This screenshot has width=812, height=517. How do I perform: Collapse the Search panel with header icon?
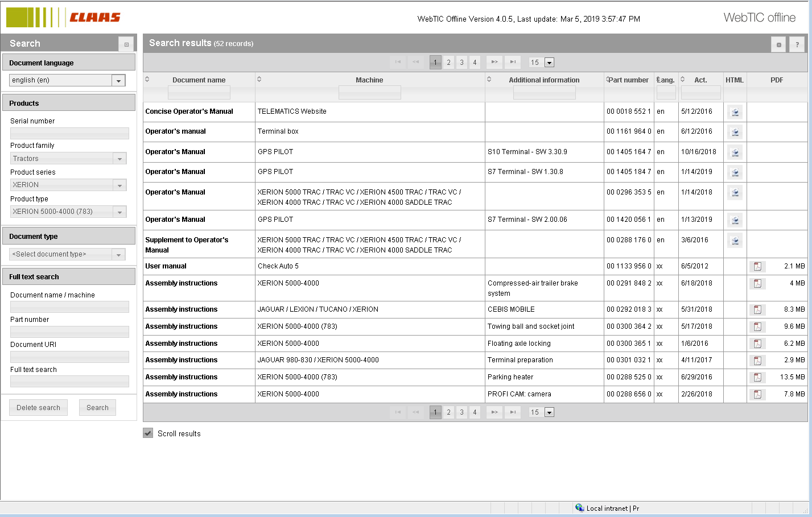pyautogui.click(x=126, y=44)
